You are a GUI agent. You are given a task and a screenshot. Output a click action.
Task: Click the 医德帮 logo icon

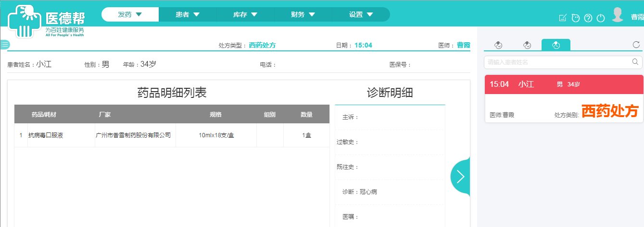pos(25,21)
